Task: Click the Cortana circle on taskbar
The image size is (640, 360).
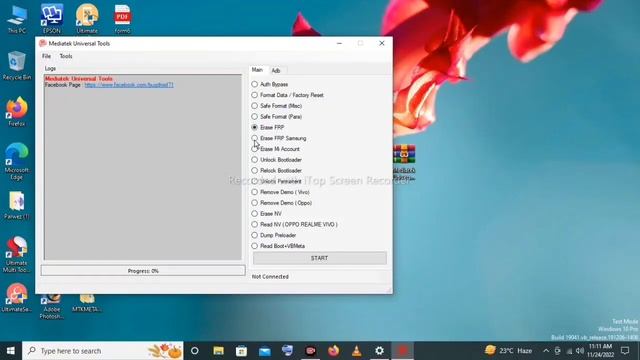Action: pyautogui.click(x=195, y=351)
